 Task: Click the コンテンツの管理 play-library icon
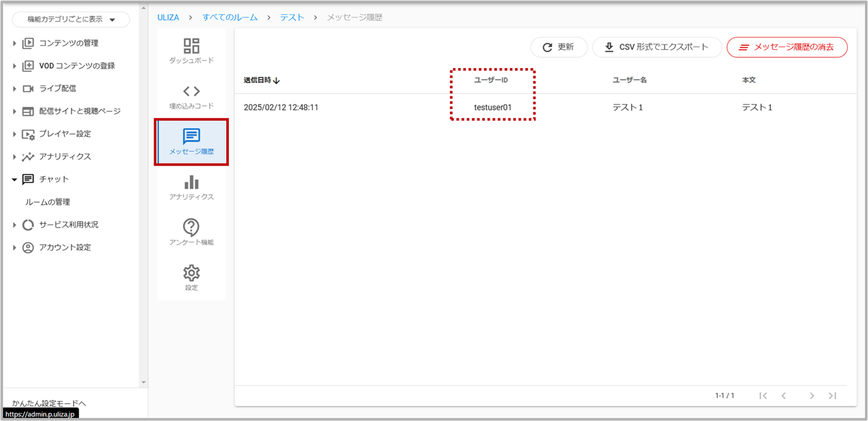pos(28,43)
